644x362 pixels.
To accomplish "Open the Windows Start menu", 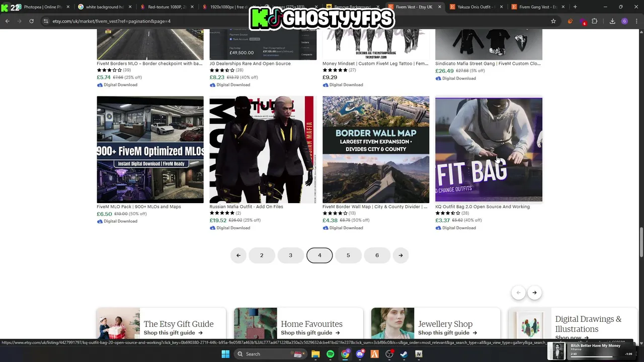I will click(x=225, y=354).
